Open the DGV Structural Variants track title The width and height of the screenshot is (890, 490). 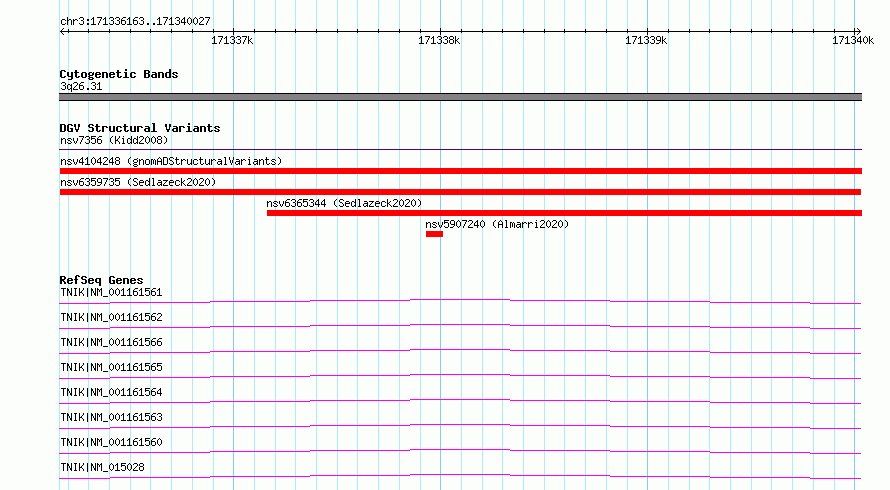point(140,128)
